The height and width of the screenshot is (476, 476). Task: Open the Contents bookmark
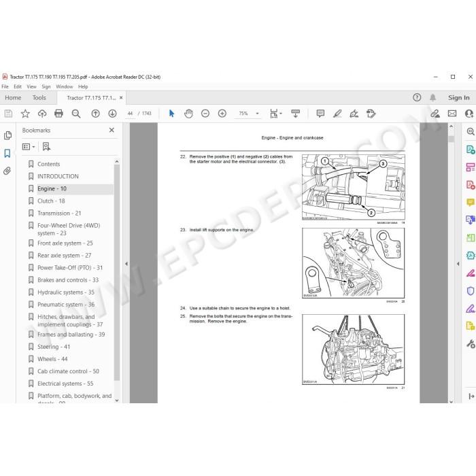[48, 164]
